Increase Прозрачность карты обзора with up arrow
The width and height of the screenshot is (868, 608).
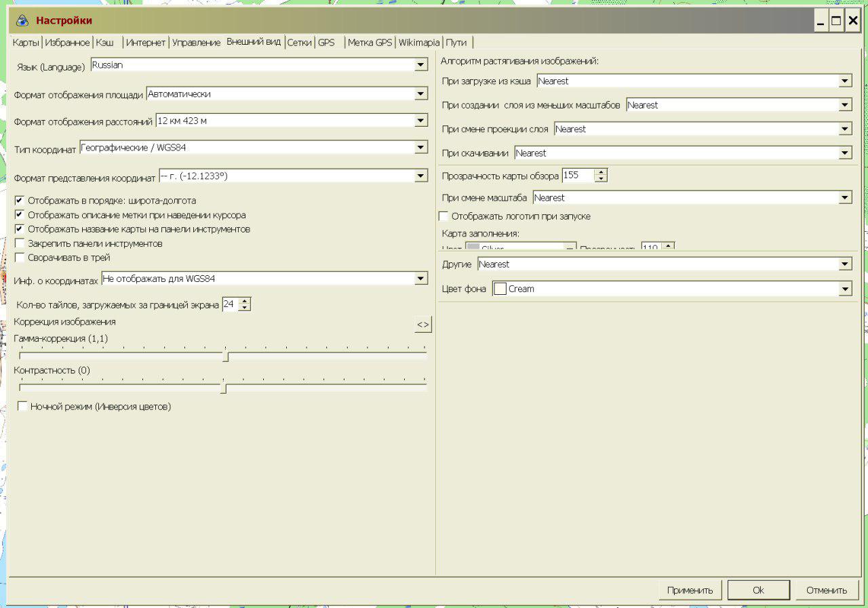(601, 172)
